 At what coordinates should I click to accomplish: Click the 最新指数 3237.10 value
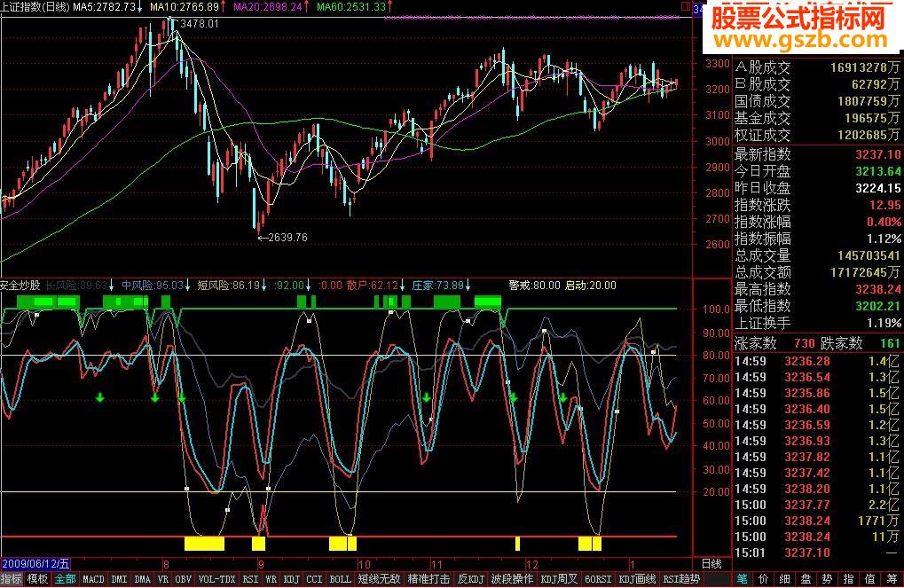pyautogui.click(x=877, y=154)
